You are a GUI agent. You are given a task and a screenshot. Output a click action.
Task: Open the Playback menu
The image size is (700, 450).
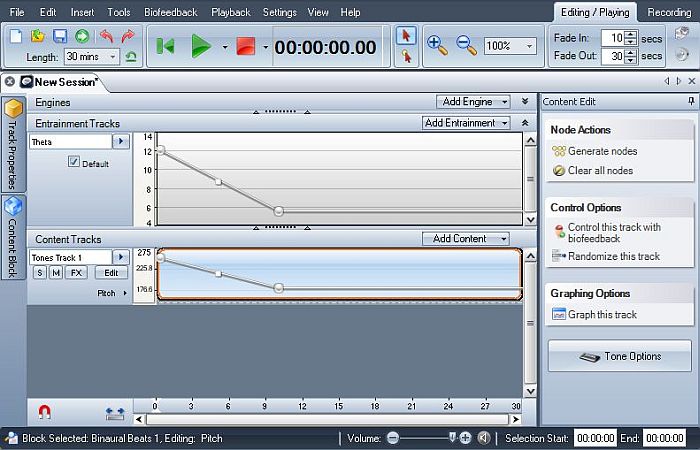coord(231,12)
